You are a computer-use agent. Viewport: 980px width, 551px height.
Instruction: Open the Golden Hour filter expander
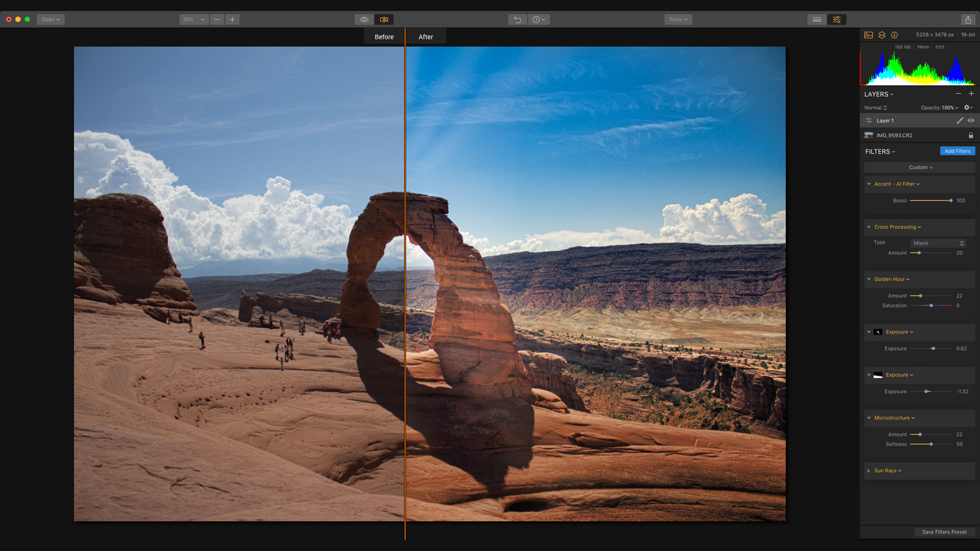[x=869, y=279]
